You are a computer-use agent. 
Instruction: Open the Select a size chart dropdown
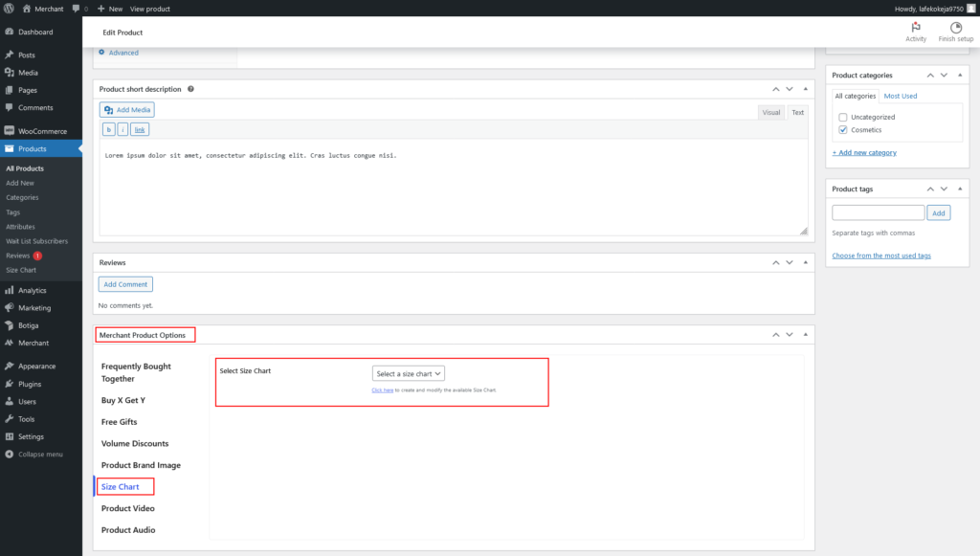[x=408, y=374]
